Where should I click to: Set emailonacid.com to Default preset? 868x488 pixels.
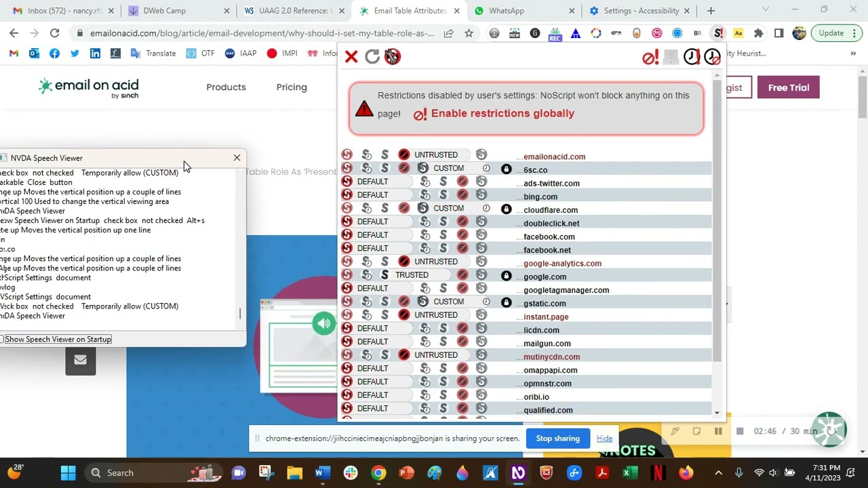coord(347,155)
